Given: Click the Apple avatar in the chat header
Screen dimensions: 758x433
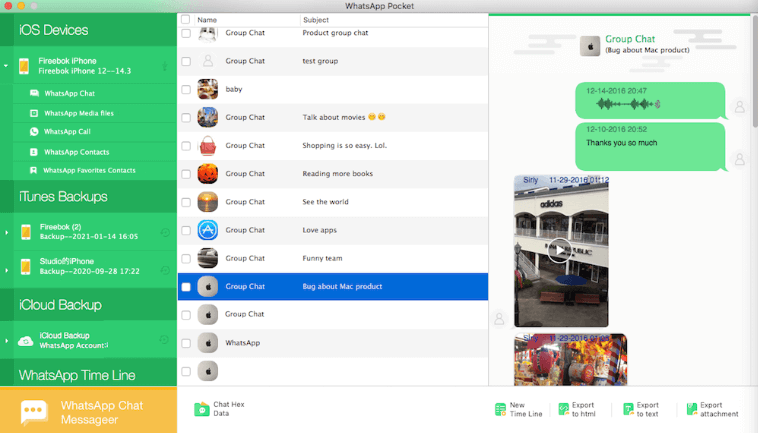Looking at the screenshot, I should pos(590,46).
